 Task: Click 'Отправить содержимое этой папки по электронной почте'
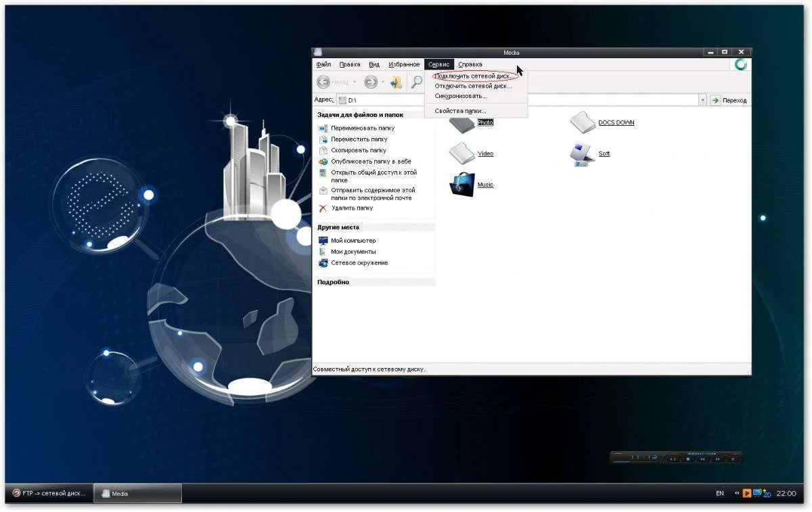click(x=373, y=194)
